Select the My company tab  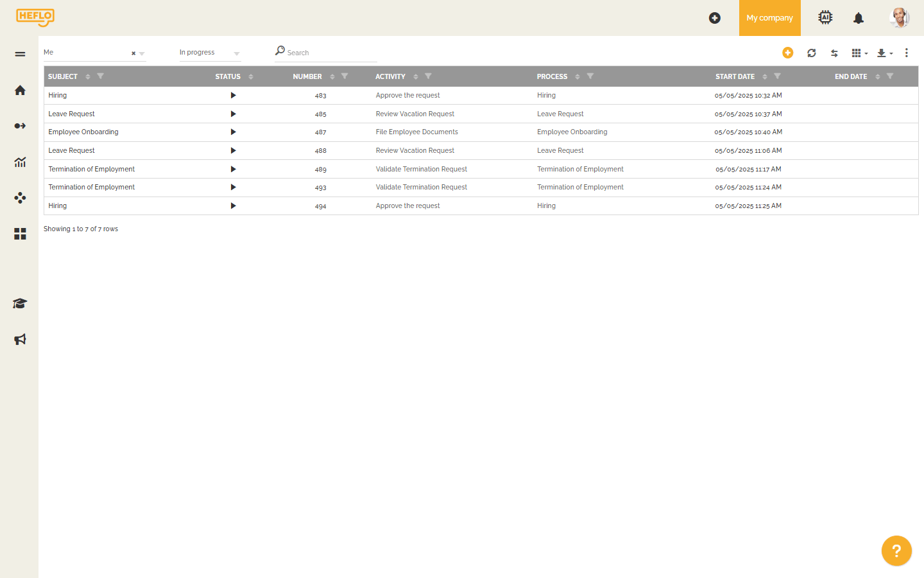pyautogui.click(x=769, y=17)
